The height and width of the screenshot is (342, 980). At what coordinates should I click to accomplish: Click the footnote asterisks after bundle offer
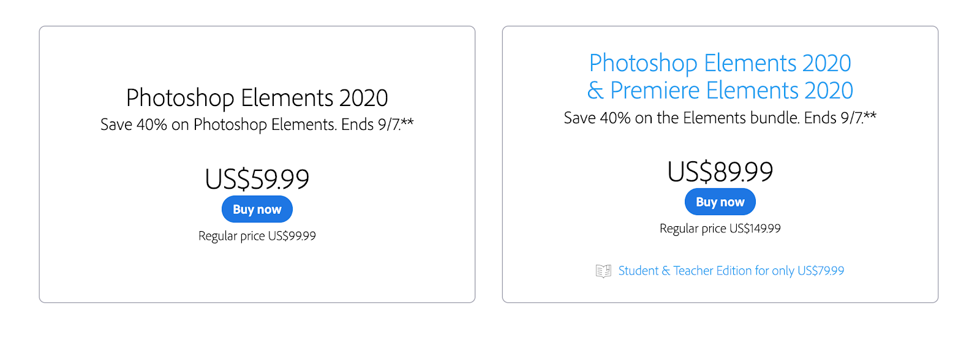[x=870, y=115]
